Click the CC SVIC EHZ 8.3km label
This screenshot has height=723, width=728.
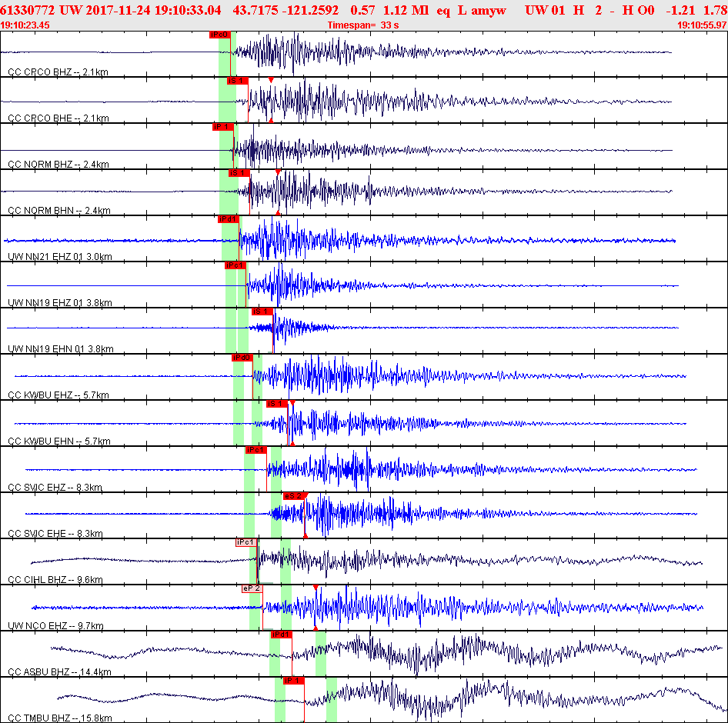(x=55, y=488)
